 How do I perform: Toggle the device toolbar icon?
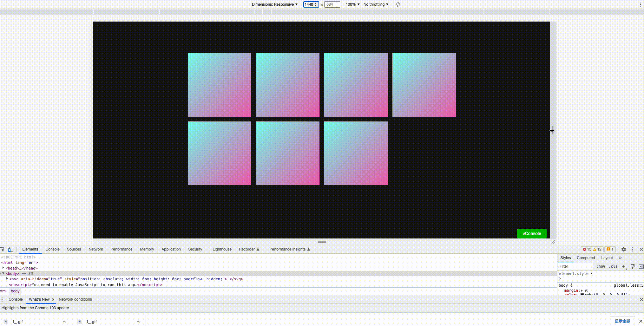pyautogui.click(x=10, y=249)
